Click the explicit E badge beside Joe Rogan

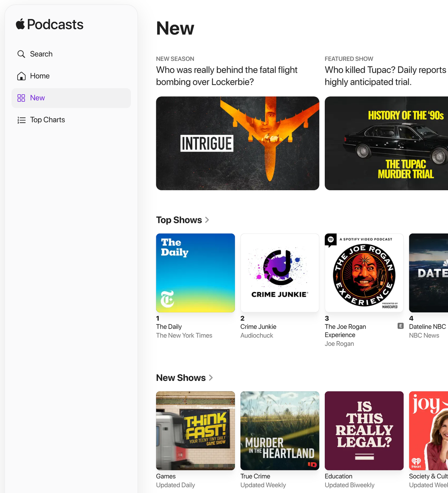point(400,326)
